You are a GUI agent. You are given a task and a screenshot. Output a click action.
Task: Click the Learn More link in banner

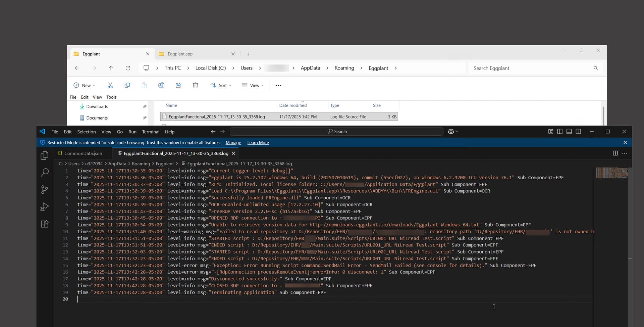point(258,143)
